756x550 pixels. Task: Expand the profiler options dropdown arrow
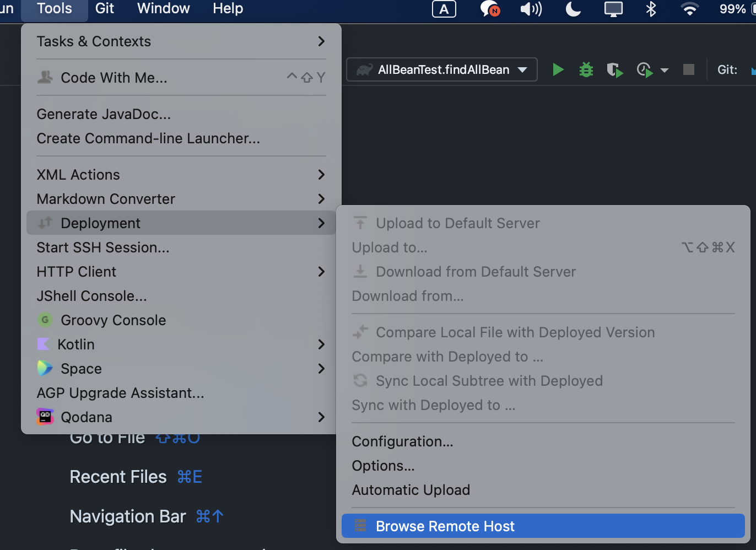[x=664, y=71]
